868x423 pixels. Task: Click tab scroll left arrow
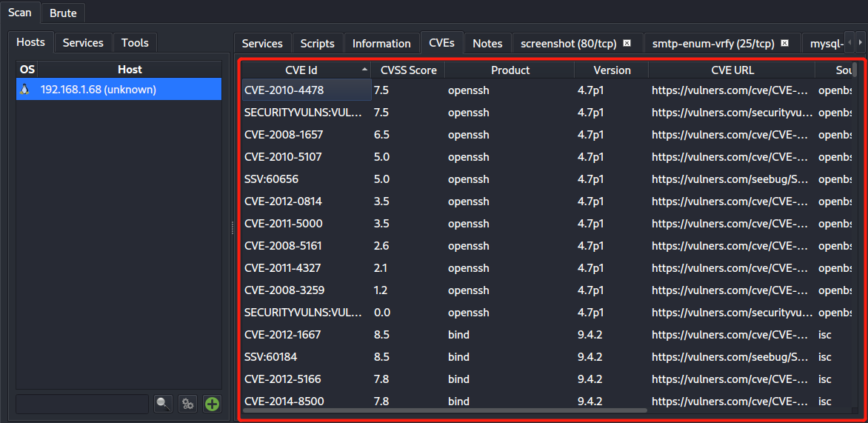(849, 42)
